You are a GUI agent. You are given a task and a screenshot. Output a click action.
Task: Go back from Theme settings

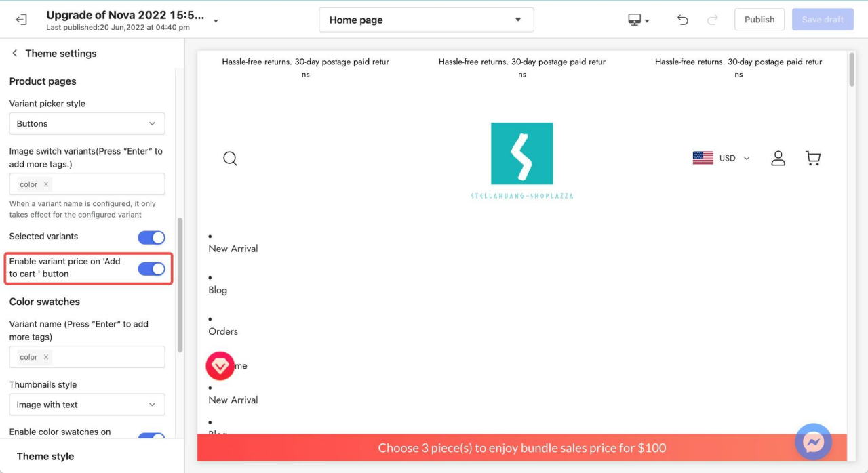tap(14, 54)
